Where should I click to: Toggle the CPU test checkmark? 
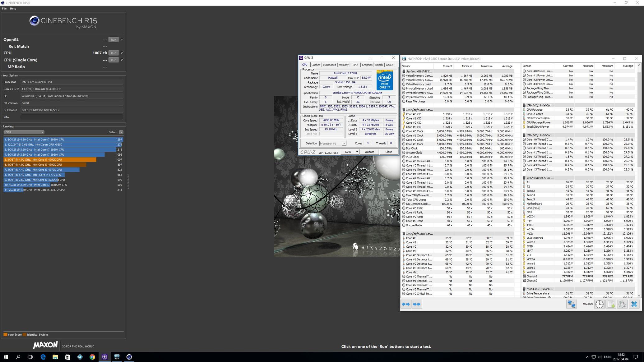point(122,53)
